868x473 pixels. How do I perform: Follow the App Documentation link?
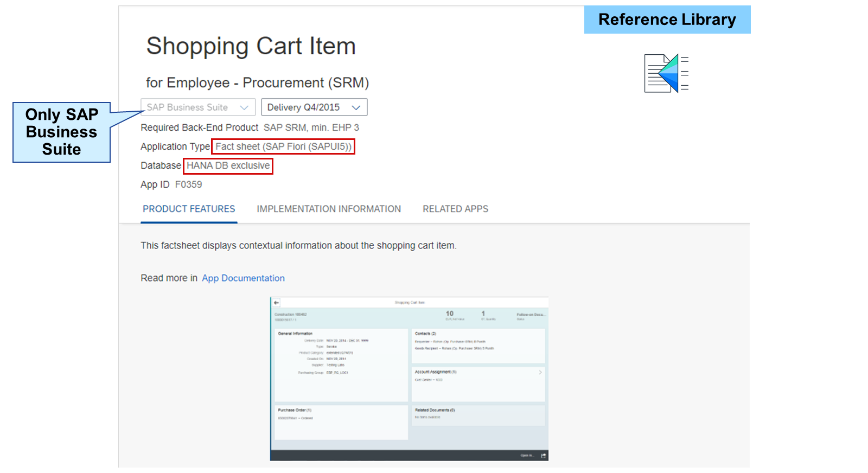pyautogui.click(x=243, y=278)
